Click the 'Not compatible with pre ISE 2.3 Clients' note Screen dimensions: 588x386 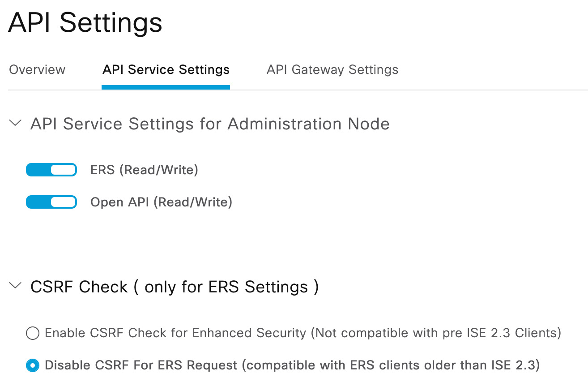[435, 333]
